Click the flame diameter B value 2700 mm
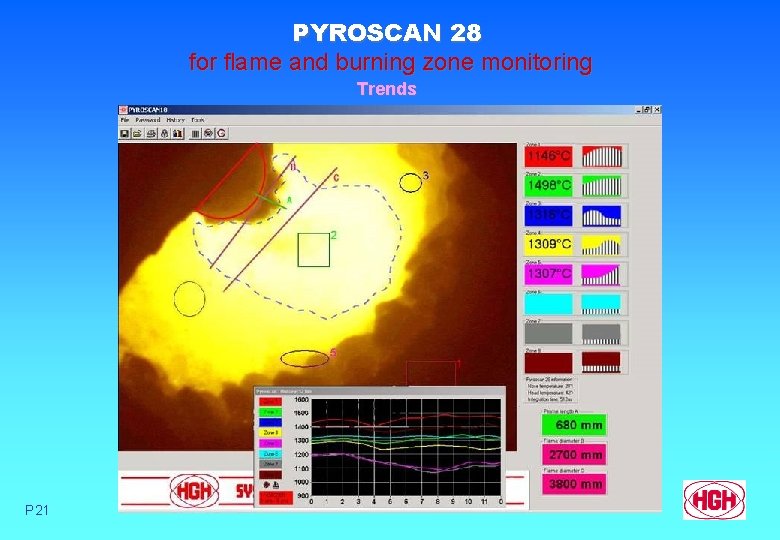 click(575, 454)
